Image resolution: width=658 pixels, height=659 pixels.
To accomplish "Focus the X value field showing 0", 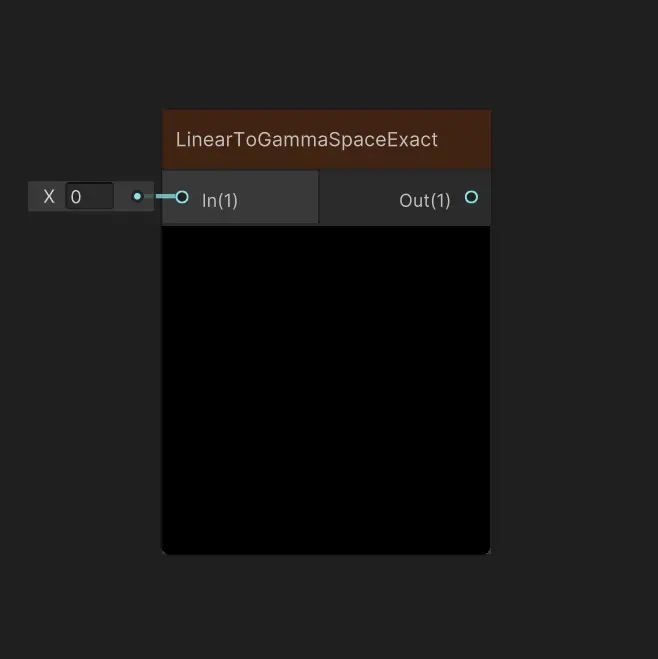I will tap(89, 196).
